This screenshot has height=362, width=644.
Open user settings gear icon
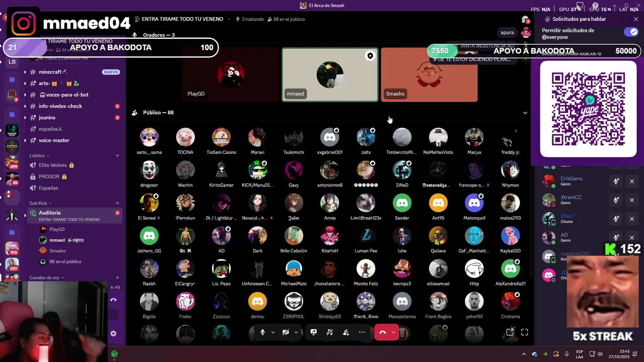113,333
